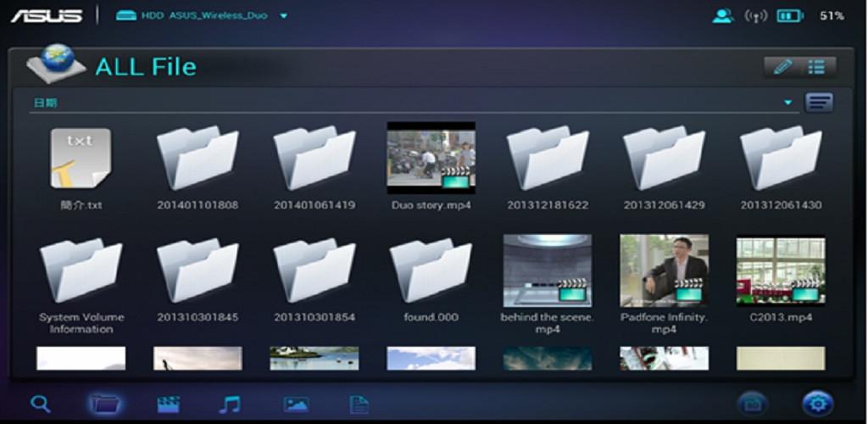Open the found.000 folder
868x424 pixels.
[x=431, y=271]
